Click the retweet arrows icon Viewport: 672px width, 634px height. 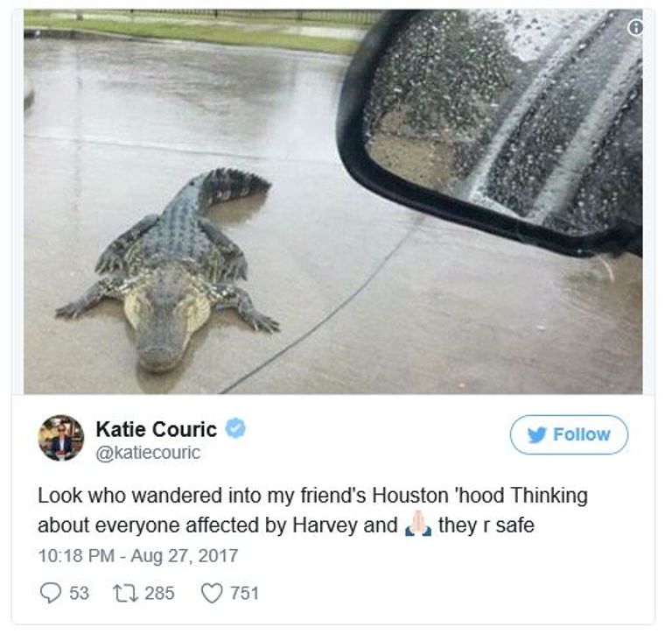[125, 593]
